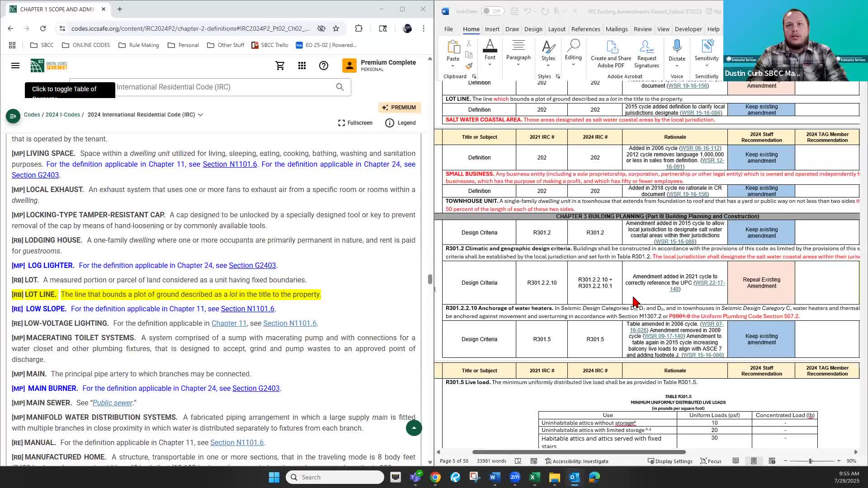The image size is (868, 488).
Task: Switch to Focus mode in status bar
Action: click(x=711, y=461)
